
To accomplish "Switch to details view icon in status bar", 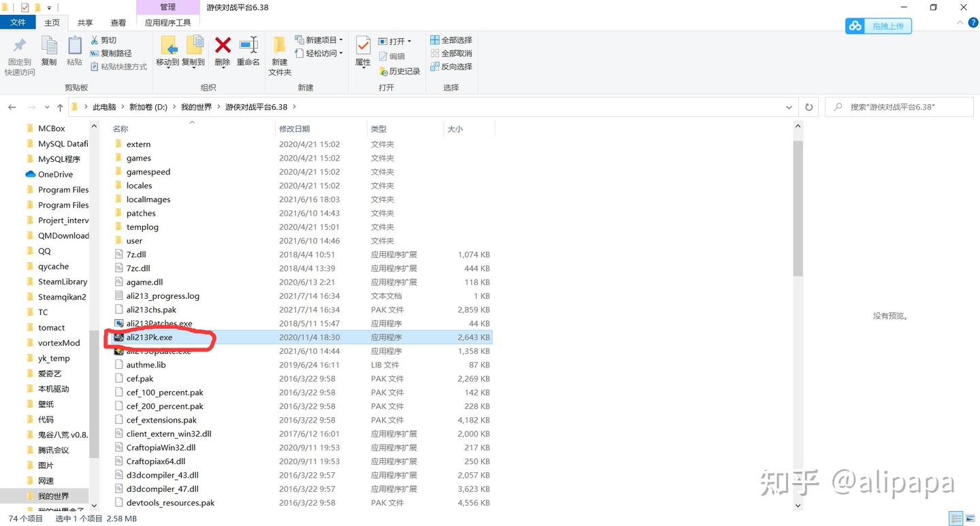I will click(956, 519).
